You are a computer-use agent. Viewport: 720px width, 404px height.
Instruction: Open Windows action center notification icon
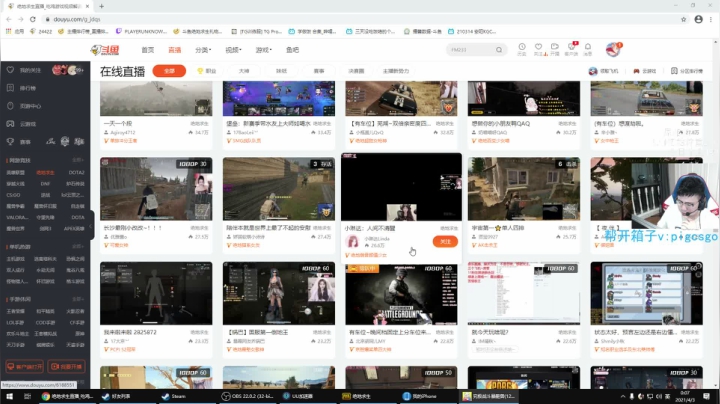707,396
